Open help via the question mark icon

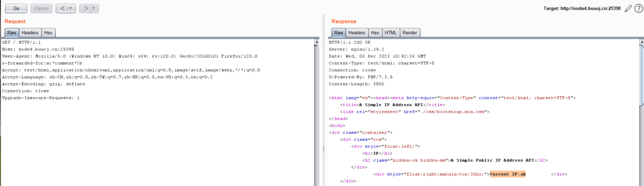pyautogui.click(x=638, y=8)
